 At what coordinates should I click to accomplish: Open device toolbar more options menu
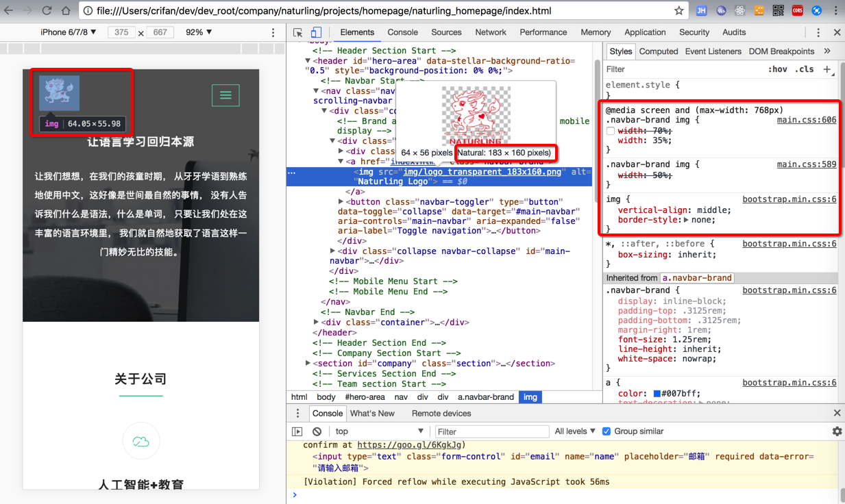pyautogui.click(x=273, y=32)
